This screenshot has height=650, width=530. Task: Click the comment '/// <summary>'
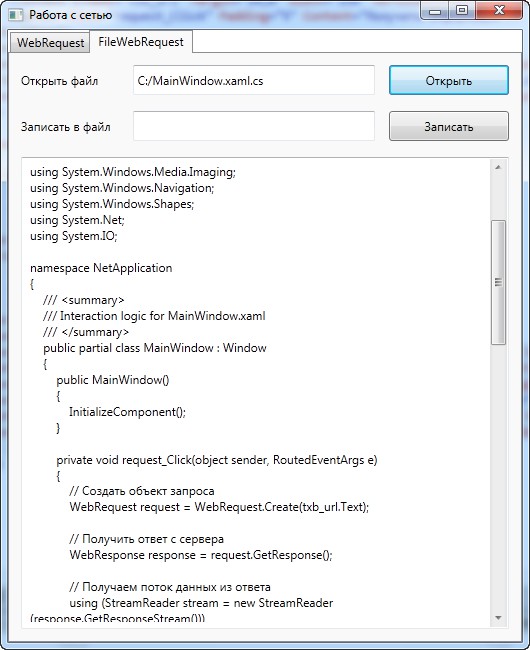point(84,300)
